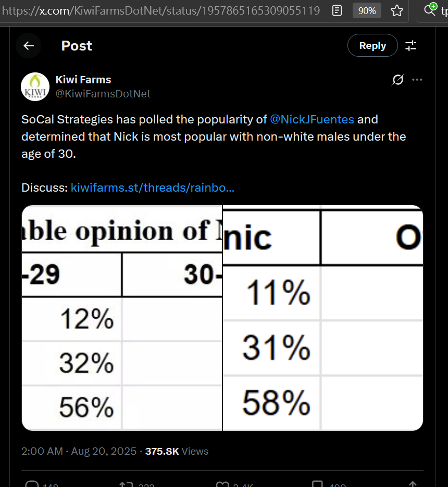Click the back arrow button

click(29, 46)
